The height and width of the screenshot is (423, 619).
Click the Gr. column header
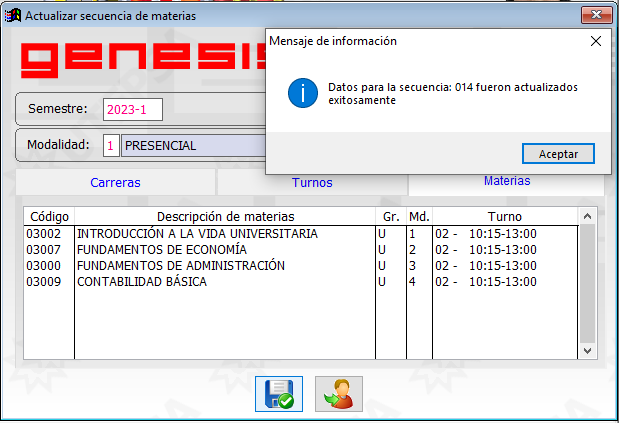391,216
